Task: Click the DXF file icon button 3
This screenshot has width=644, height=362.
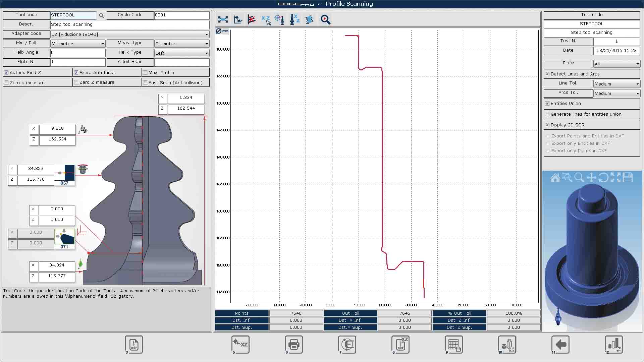Action: [x=134, y=344]
